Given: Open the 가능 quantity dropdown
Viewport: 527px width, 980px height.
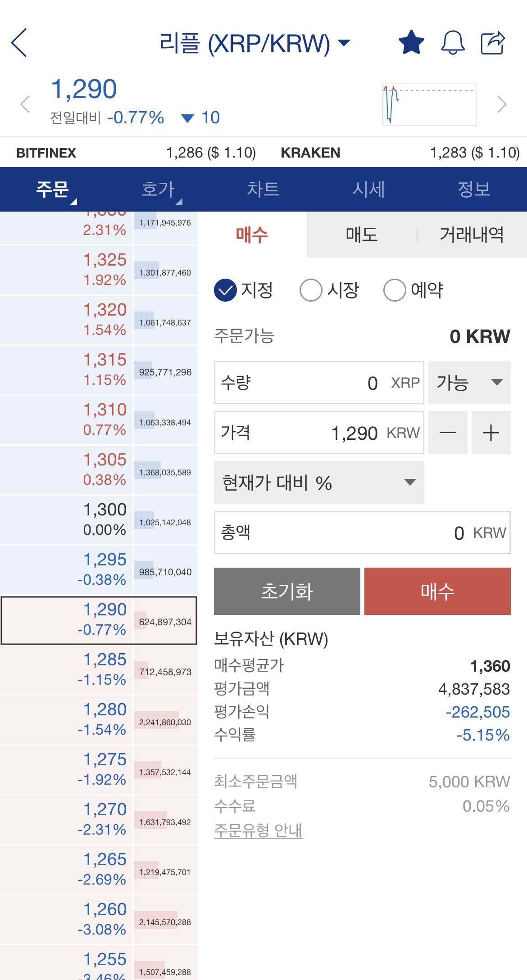Looking at the screenshot, I should (x=469, y=383).
